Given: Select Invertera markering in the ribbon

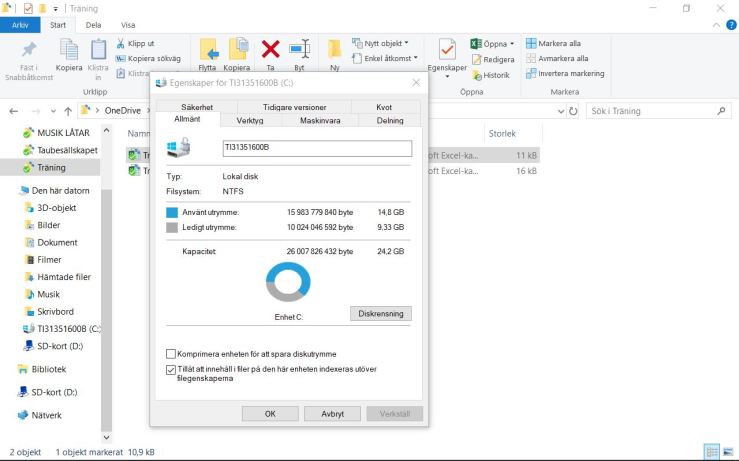Looking at the screenshot, I should pyautogui.click(x=530, y=73).
